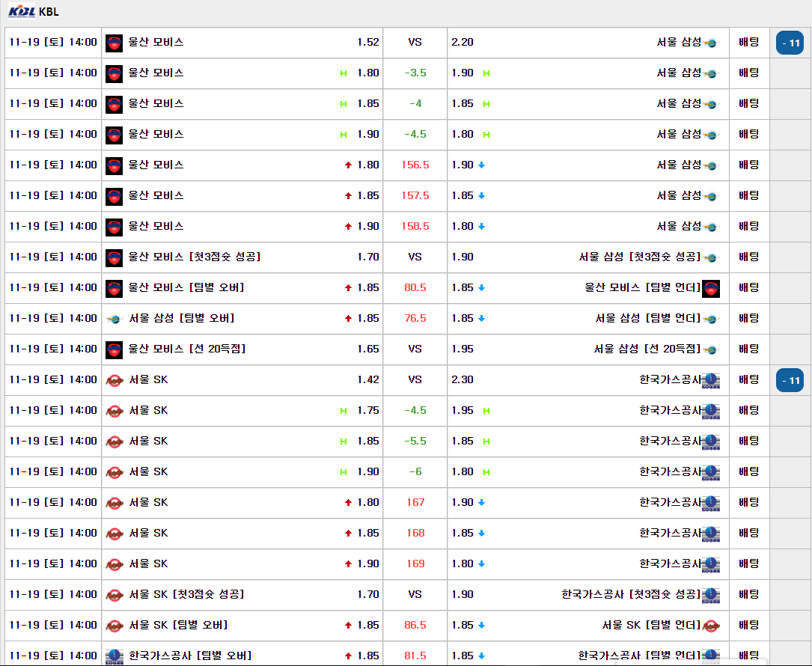The height and width of the screenshot is (666, 812).
Task: Click red up arrow in the 156.5 row
Action: pyautogui.click(x=348, y=165)
